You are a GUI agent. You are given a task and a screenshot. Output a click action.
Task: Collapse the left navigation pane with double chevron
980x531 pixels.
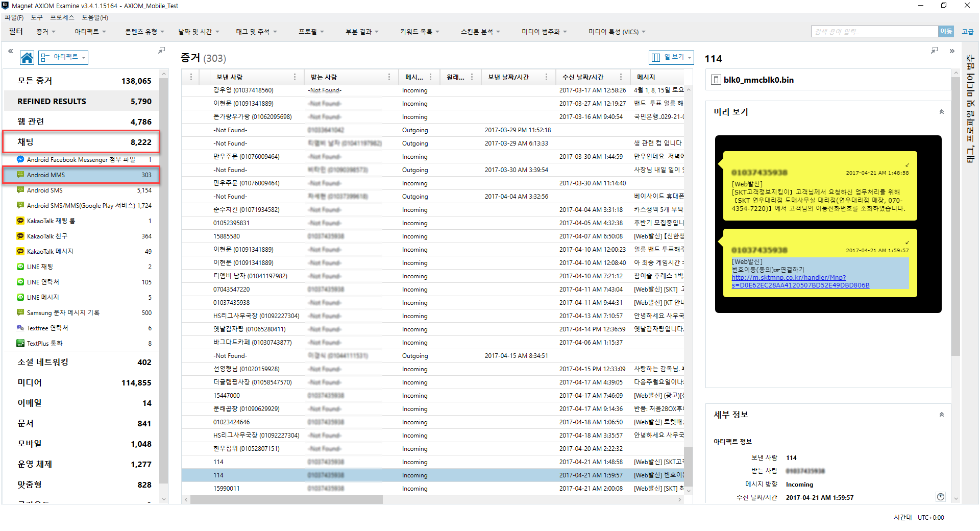tap(10, 51)
